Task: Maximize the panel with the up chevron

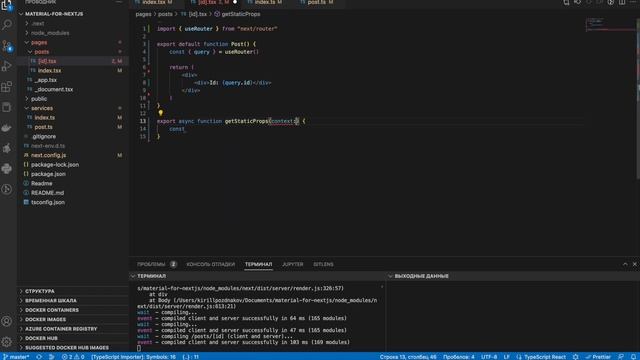Action: (625, 264)
